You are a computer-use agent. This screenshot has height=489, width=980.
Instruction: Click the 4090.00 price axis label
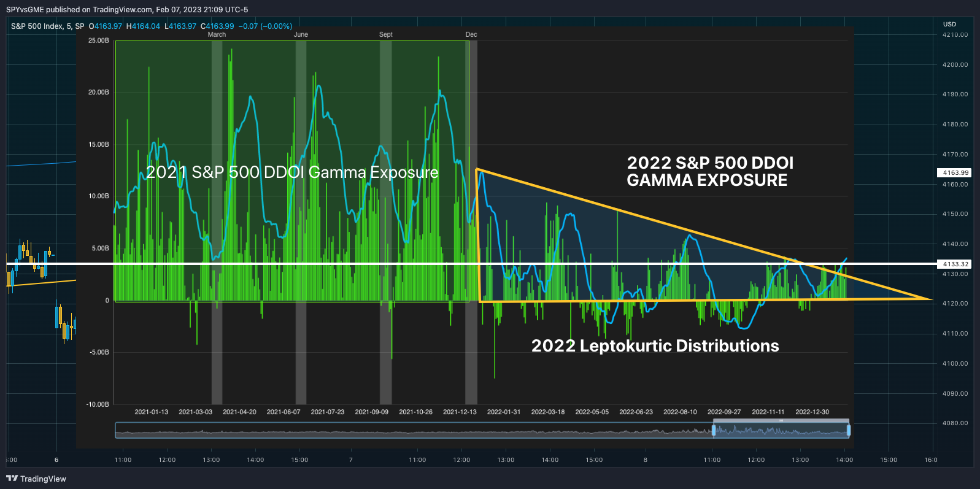[x=955, y=394]
